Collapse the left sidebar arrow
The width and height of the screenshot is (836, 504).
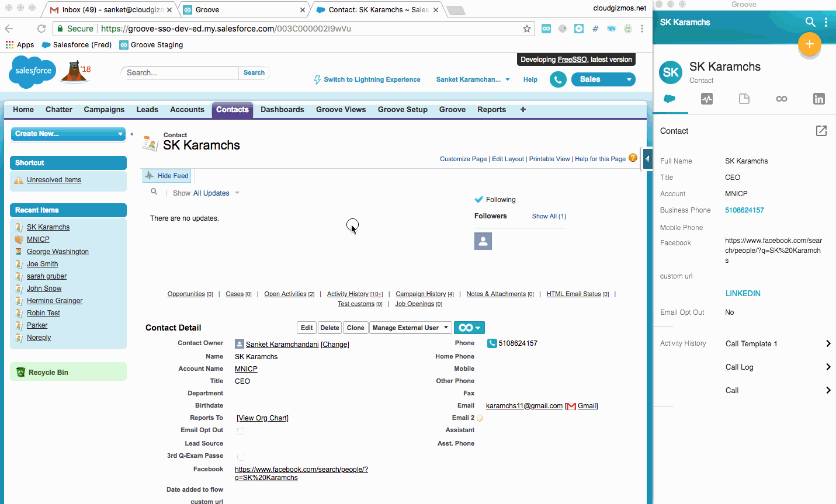[131, 134]
